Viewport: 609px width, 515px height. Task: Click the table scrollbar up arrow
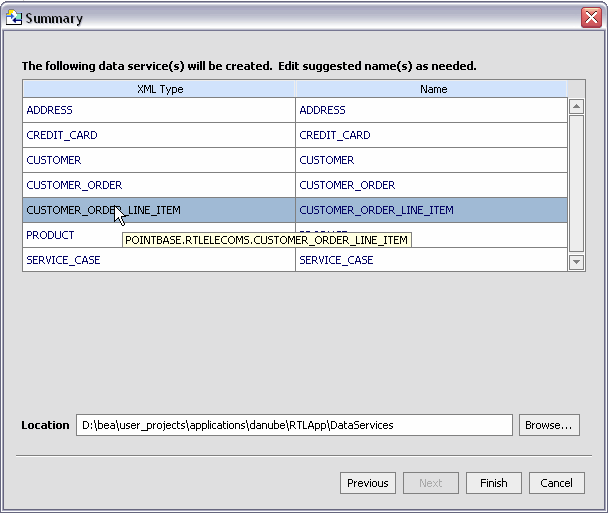tap(576, 106)
